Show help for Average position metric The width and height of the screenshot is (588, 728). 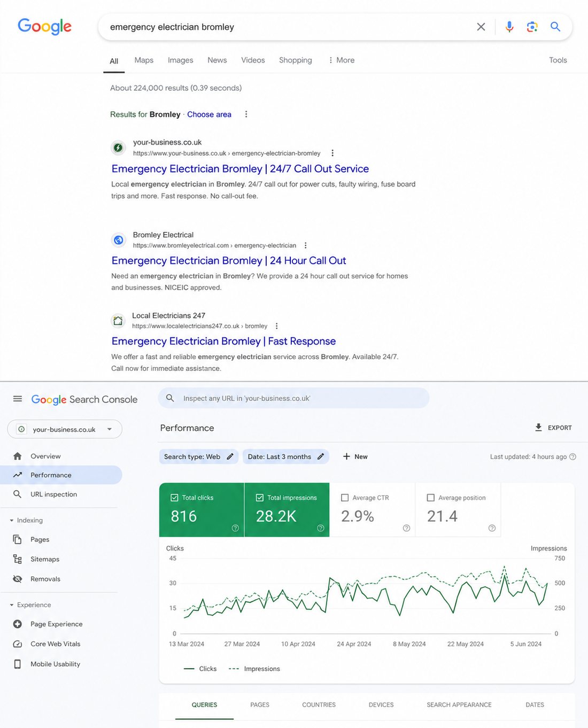pyautogui.click(x=492, y=528)
